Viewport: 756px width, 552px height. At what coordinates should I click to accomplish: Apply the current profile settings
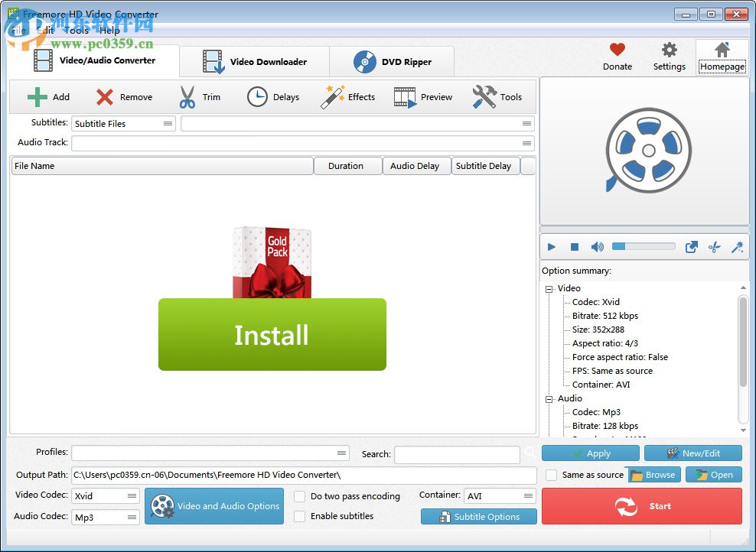coord(590,453)
